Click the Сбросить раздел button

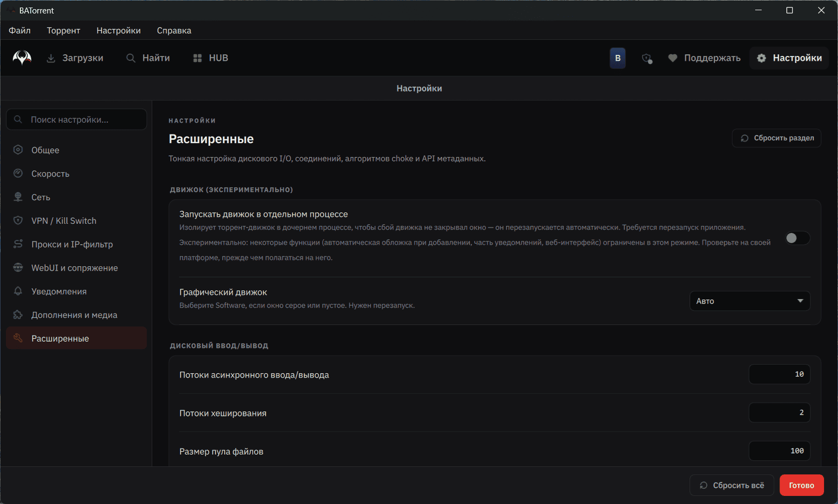pos(777,138)
